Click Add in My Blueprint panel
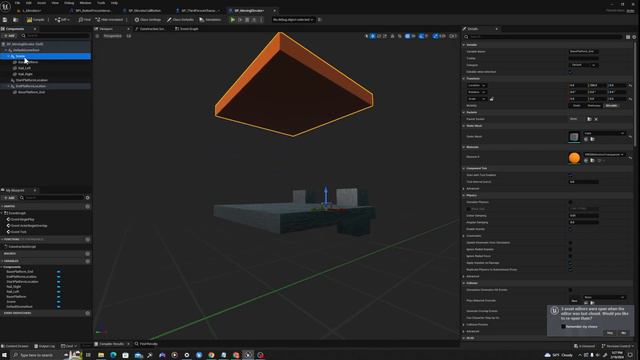640x360 pixels. [x=9, y=198]
